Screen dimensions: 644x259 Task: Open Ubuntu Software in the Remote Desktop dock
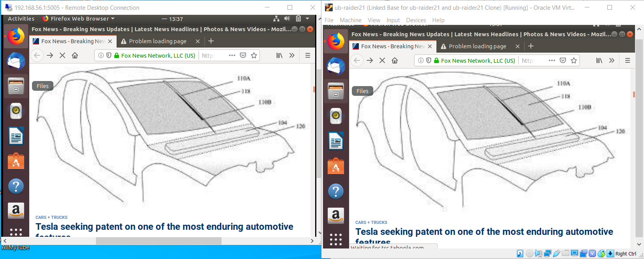(16, 161)
